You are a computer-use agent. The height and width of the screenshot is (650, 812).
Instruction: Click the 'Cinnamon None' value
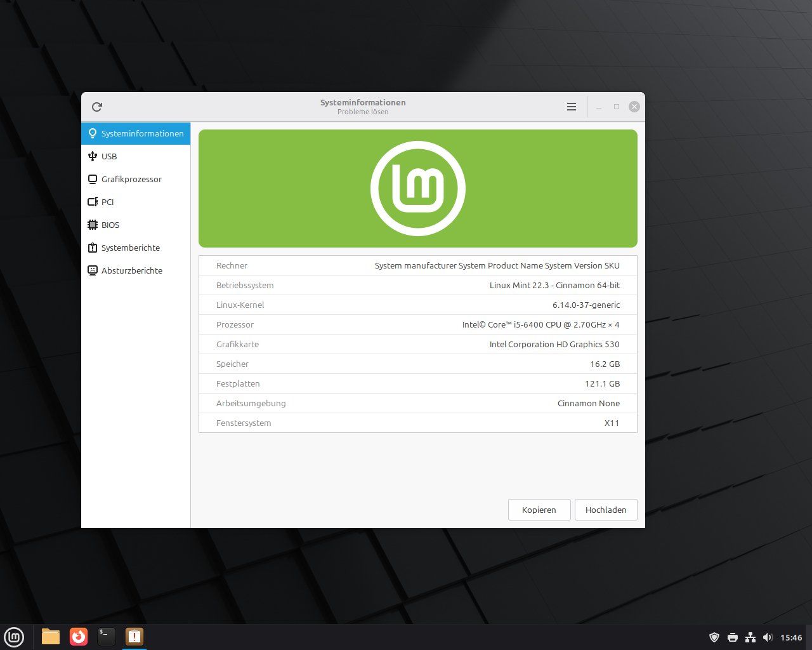(x=589, y=403)
